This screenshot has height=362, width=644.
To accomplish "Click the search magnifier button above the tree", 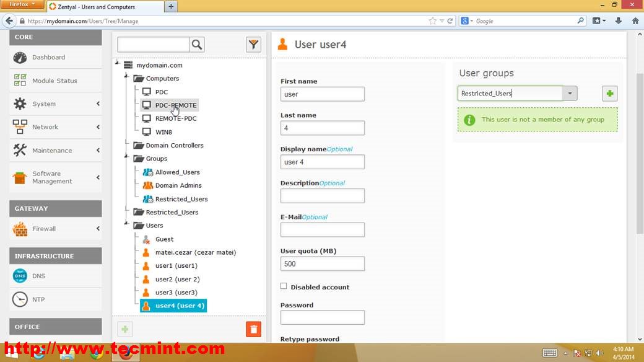I will pos(197,45).
